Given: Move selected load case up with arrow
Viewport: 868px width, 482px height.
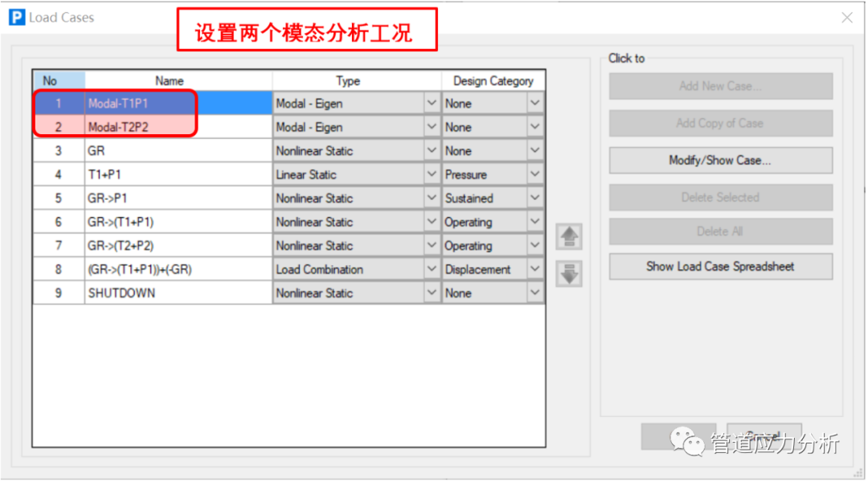Looking at the screenshot, I should [x=569, y=237].
